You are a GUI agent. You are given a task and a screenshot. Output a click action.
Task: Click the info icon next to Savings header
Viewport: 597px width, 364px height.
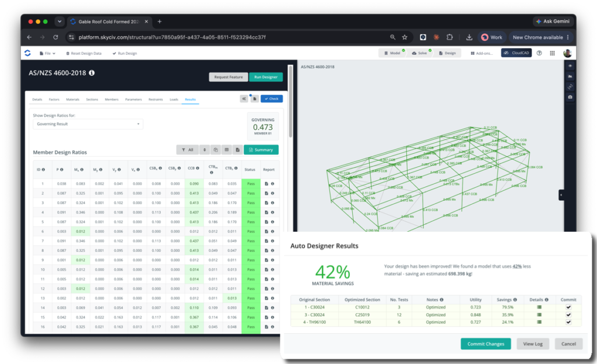515,300
